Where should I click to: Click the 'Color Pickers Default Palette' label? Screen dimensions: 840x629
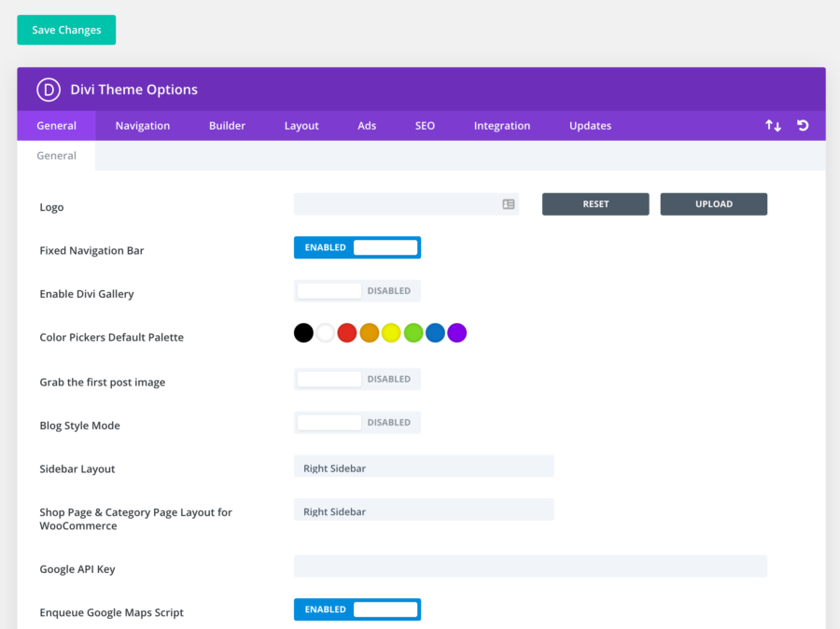point(111,338)
